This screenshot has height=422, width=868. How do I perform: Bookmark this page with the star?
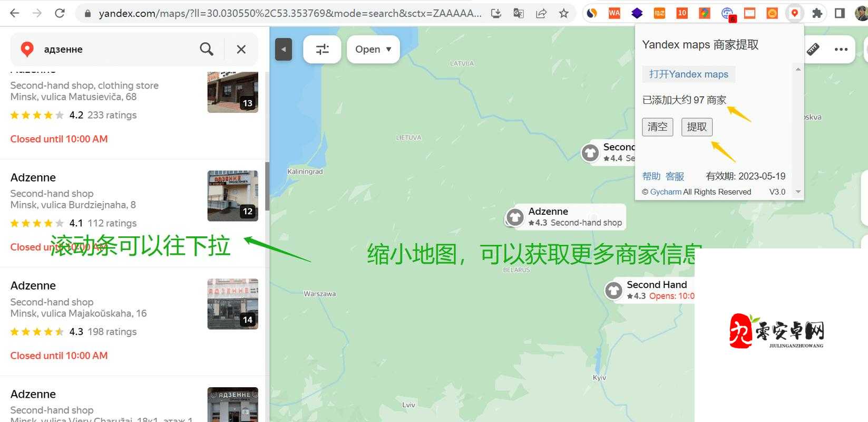pyautogui.click(x=564, y=14)
